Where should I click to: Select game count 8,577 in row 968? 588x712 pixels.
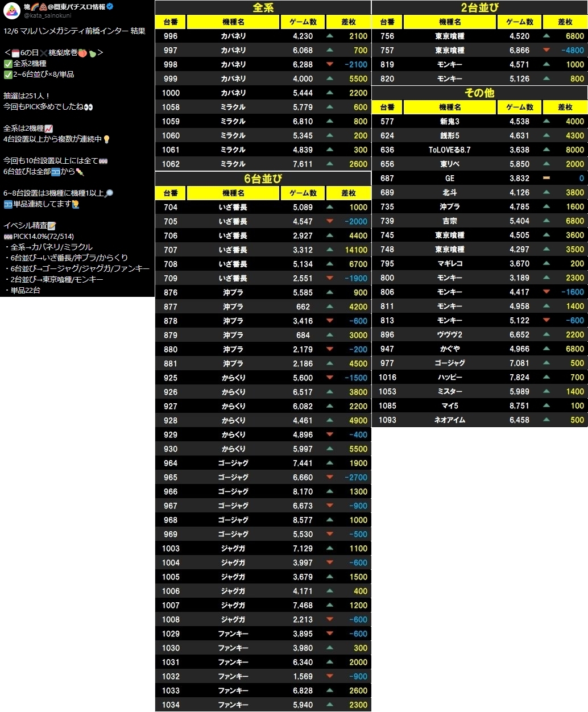tap(303, 520)
